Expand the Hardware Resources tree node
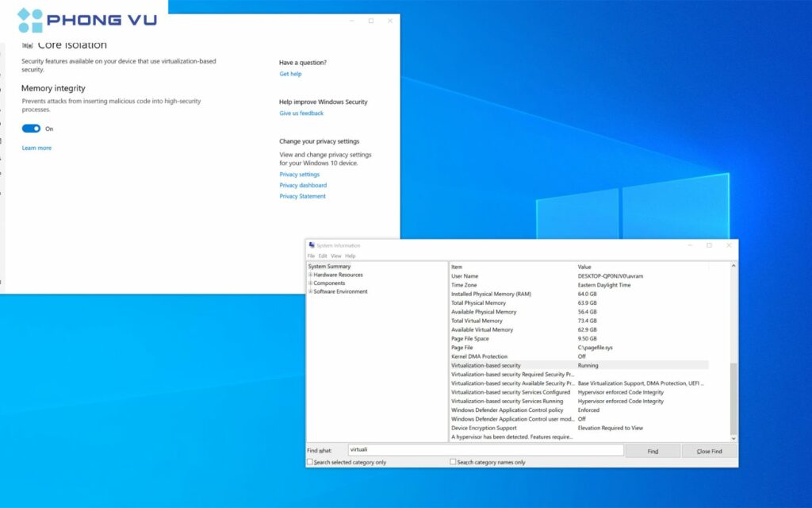The image size is (812, 508). (310, 275)
